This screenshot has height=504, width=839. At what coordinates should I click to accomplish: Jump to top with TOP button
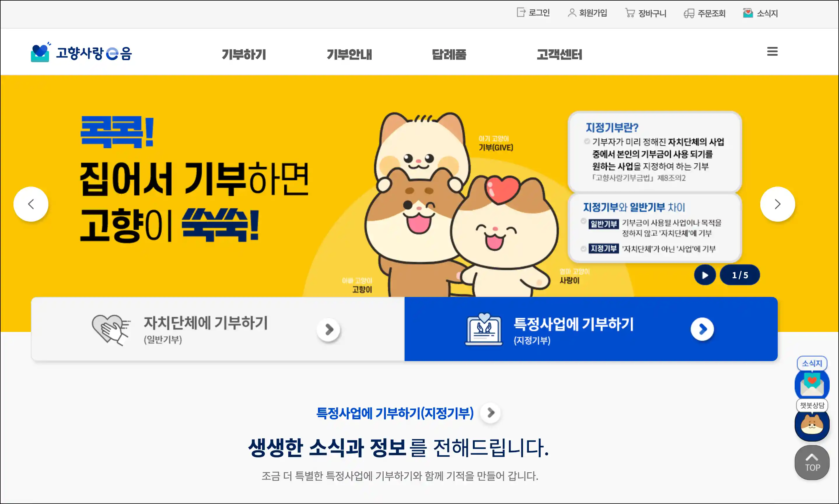click(812, 463)
